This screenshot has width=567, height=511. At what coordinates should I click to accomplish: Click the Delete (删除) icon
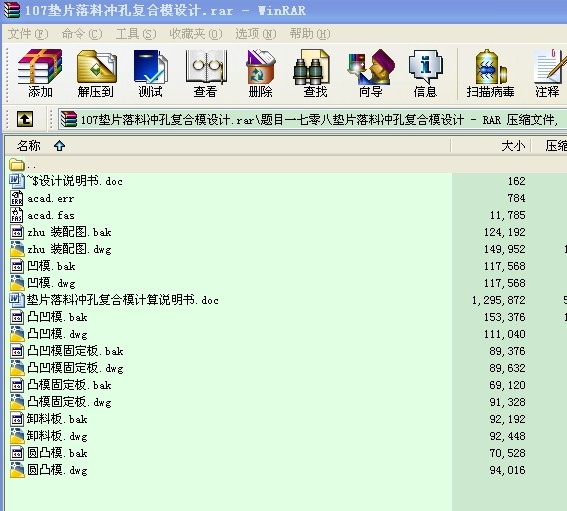(x=260, y=74)
